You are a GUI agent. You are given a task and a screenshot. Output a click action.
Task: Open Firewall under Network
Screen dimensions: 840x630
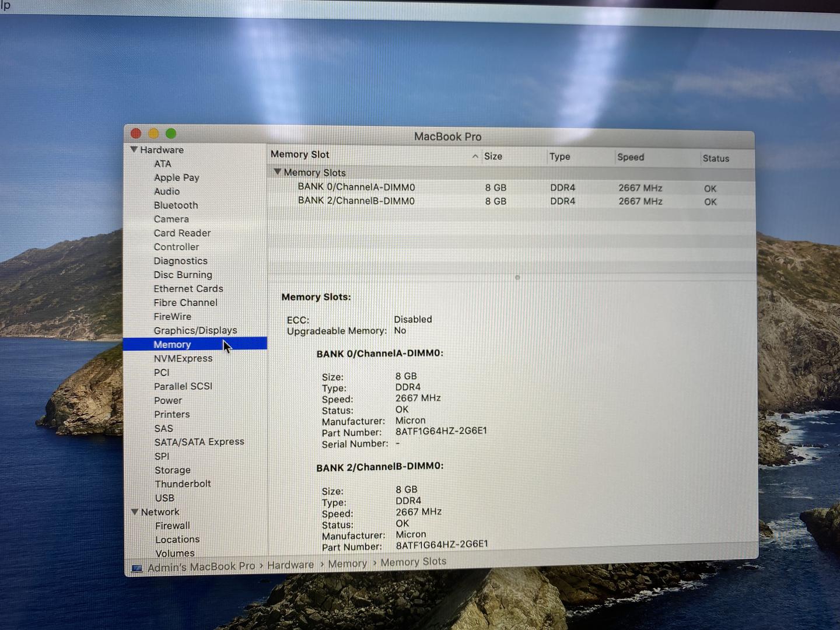[x=173, y=526]
